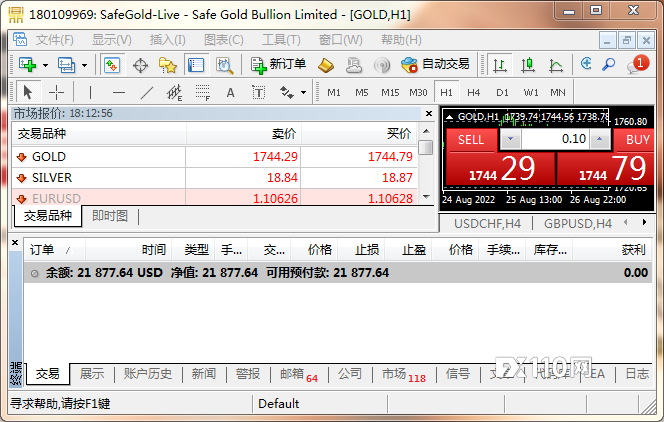The image size is (664, 422).
Task: Select the horizontal line drawing tool
Action: click(x=119, y=92)
